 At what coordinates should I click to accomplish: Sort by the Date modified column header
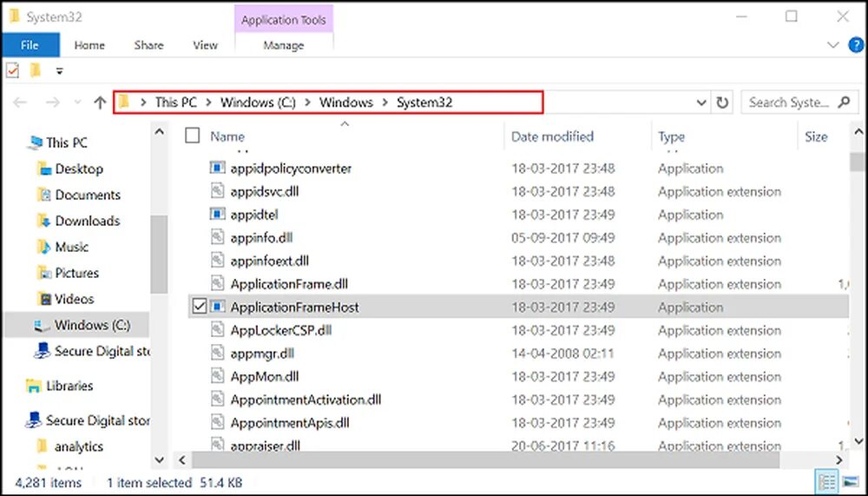coord(552,136)
